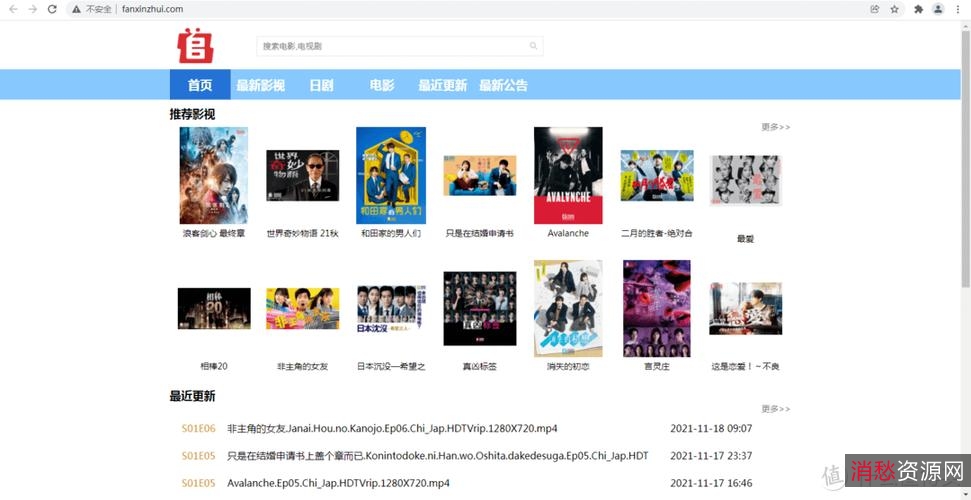
Task: Open the 浪客剑心 最终章 poster
Action: [214, 175]
